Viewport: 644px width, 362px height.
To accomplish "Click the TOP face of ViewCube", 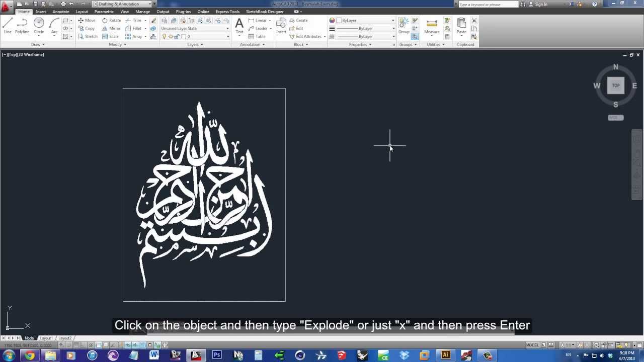I will point(616,86).
